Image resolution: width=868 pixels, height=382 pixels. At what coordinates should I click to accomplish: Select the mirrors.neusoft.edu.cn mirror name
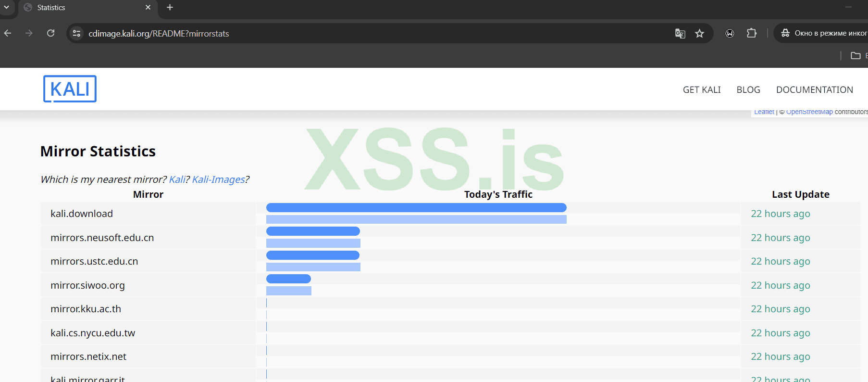coord(102,238)
